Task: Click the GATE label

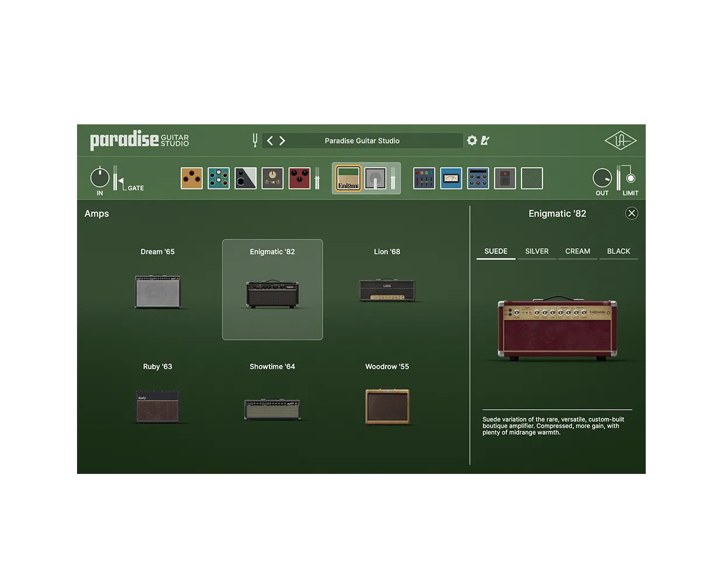Action: (136, 188)
